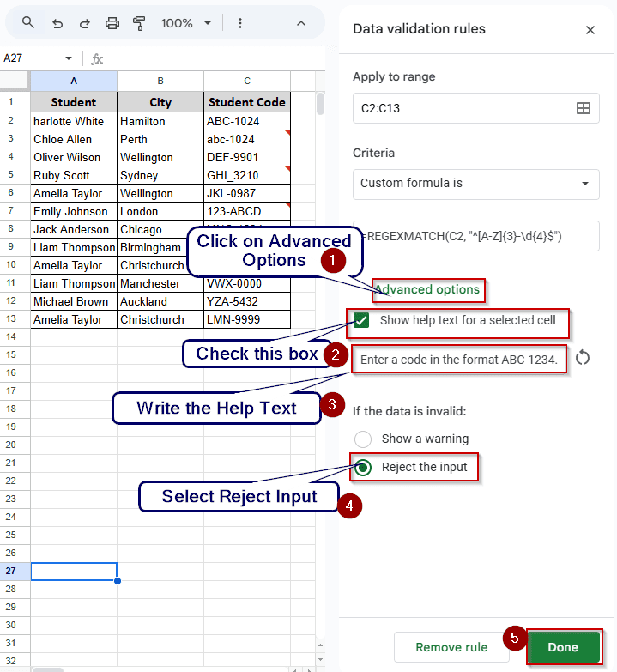Click the REGEXMATCH formula input field

pyautogui.click(x=475, y=236)
